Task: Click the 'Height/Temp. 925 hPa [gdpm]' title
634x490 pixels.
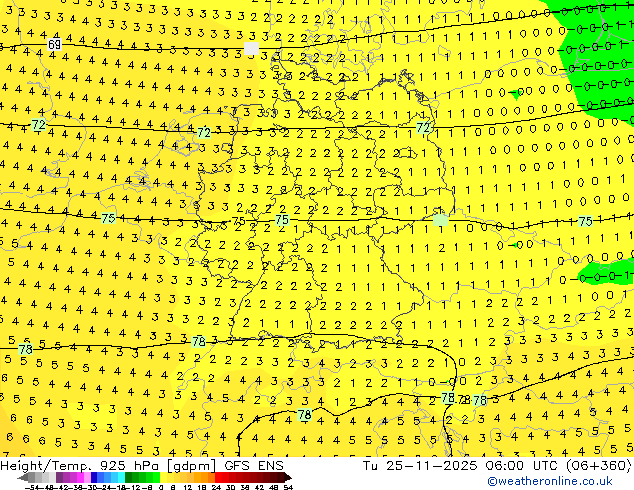Action: [108, 466]
